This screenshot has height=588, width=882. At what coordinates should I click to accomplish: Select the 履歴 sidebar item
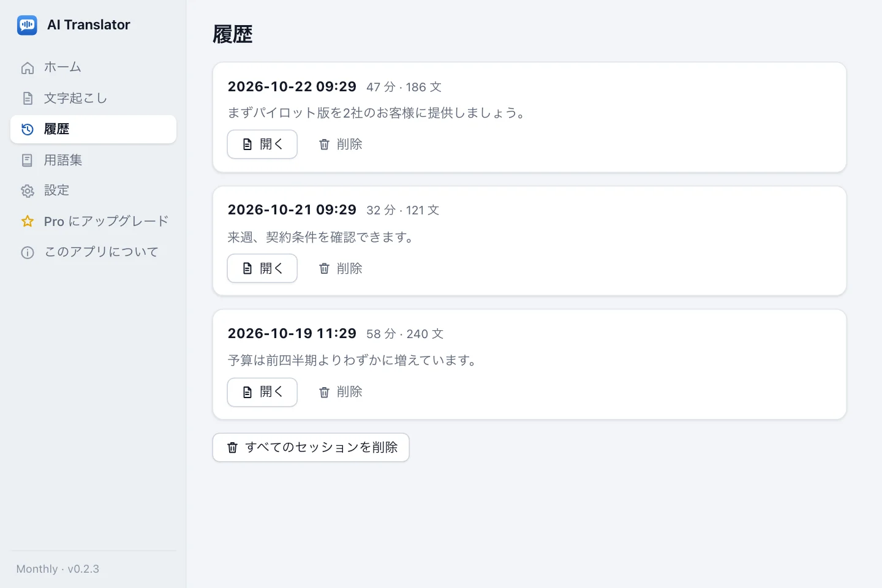[x=93, y=129]
